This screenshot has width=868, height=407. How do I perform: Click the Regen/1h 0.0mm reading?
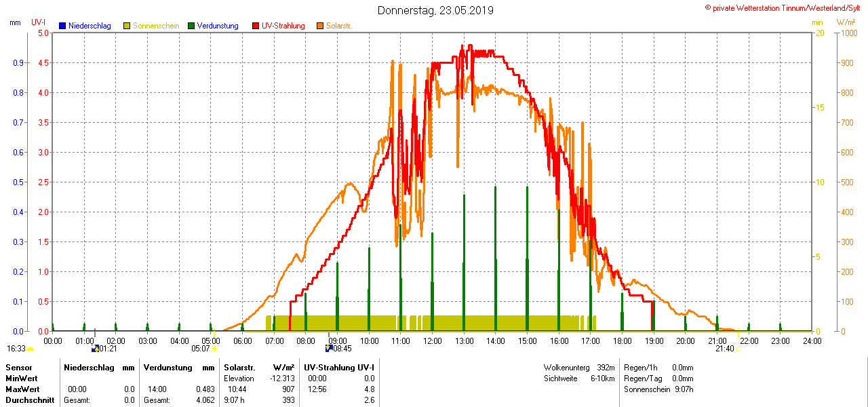[x=658, y=367]
